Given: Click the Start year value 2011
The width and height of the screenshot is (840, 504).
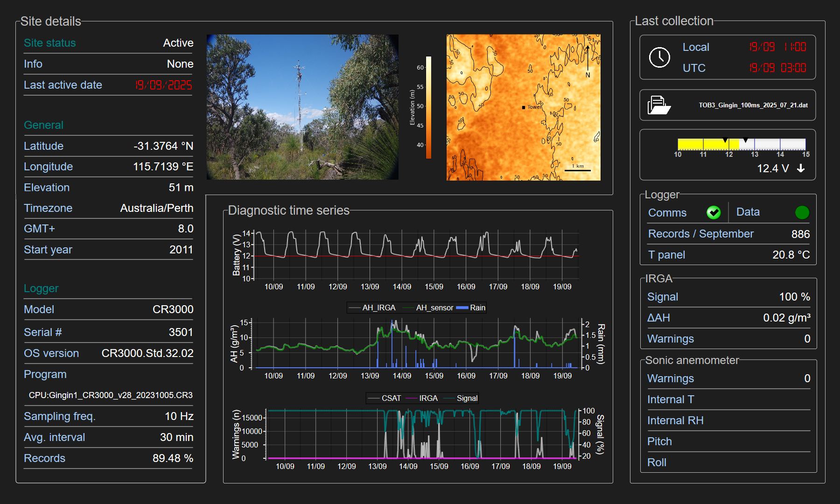Looking at the screenshot, I should pyautogui.click(x=181, y=250).
